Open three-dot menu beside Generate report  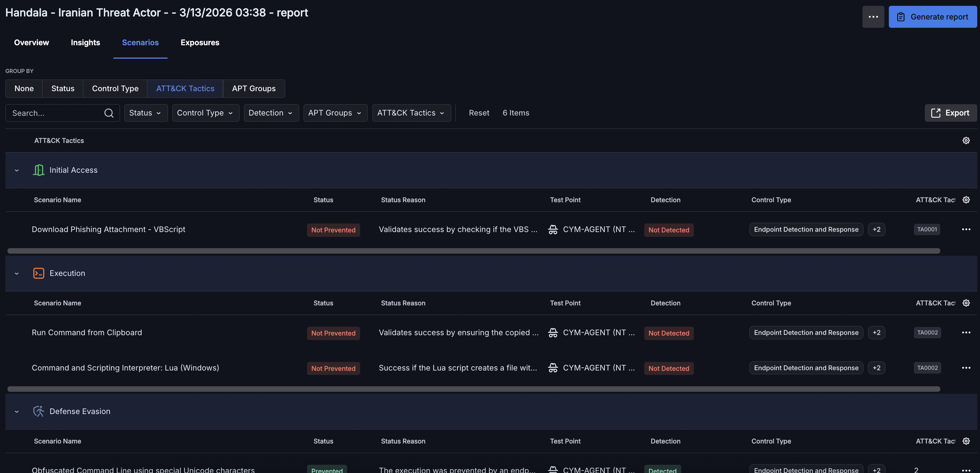[873, 17]
